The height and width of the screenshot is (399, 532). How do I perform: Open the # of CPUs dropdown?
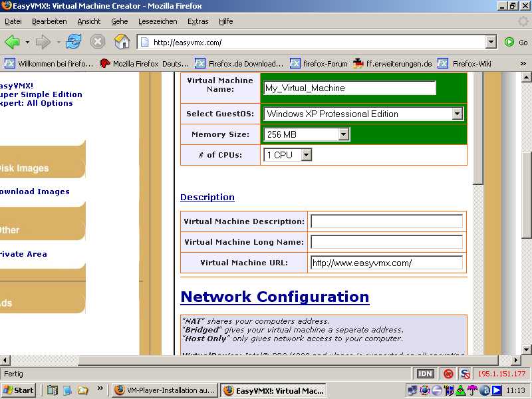click(x=306, y=155)
